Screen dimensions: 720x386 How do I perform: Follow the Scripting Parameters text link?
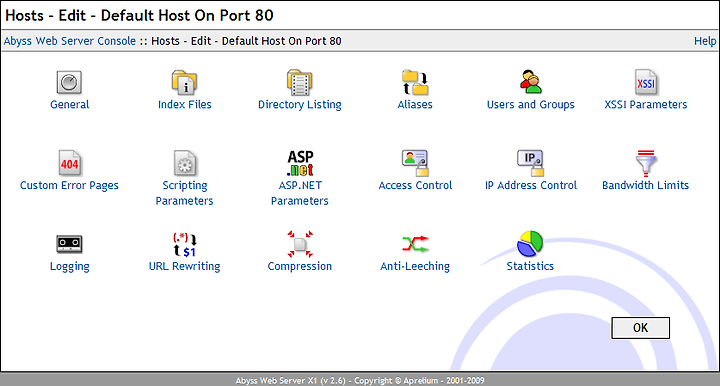[x=185, y=193]
